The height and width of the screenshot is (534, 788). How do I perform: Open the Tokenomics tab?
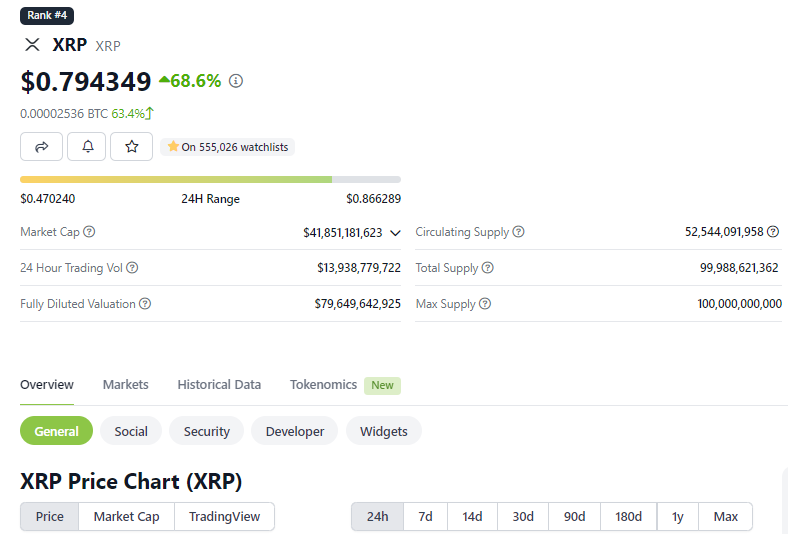[323, 385]
